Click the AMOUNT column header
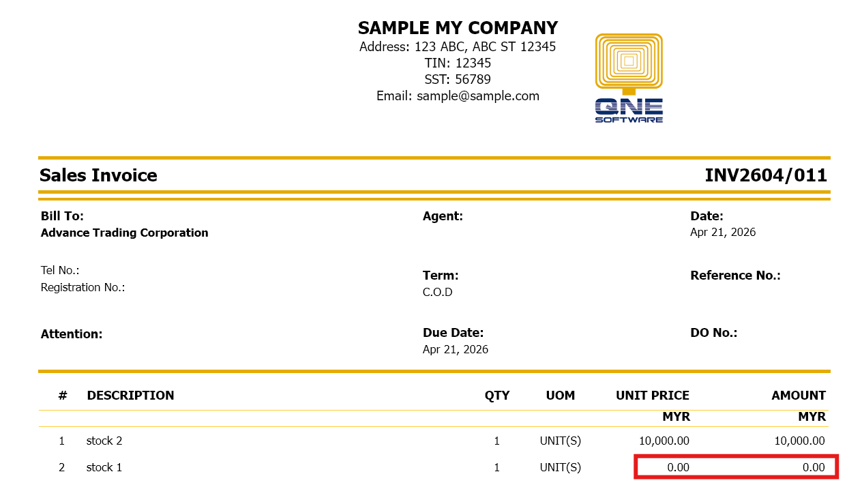Screen dimensions: 862x504 pos(798,396)
